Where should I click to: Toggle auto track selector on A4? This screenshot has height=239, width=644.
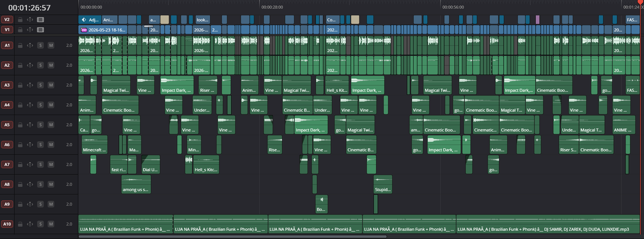30,105
